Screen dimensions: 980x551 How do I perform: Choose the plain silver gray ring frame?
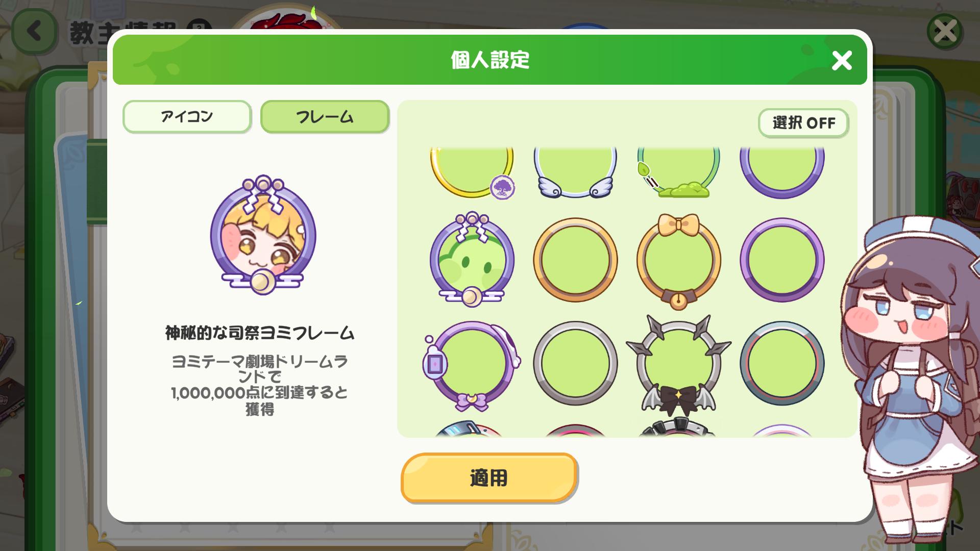pyautogui.click(x=575, y=363)
